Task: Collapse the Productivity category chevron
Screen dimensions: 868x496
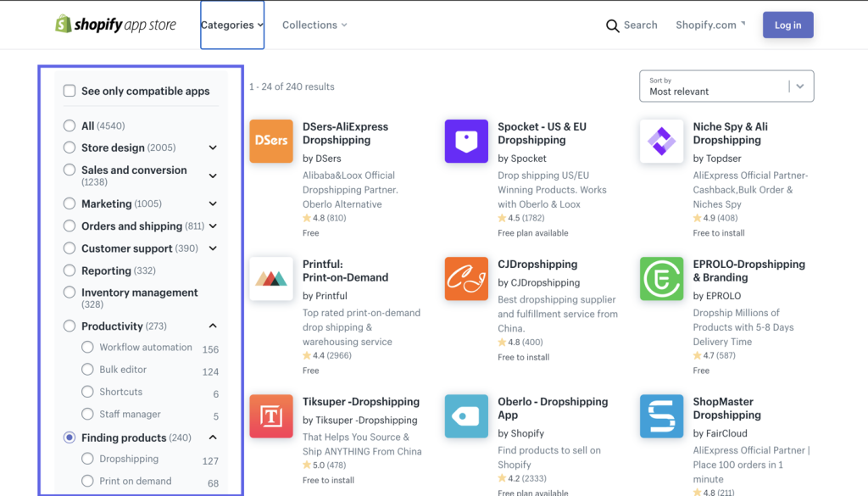Action: coord(213,326)
